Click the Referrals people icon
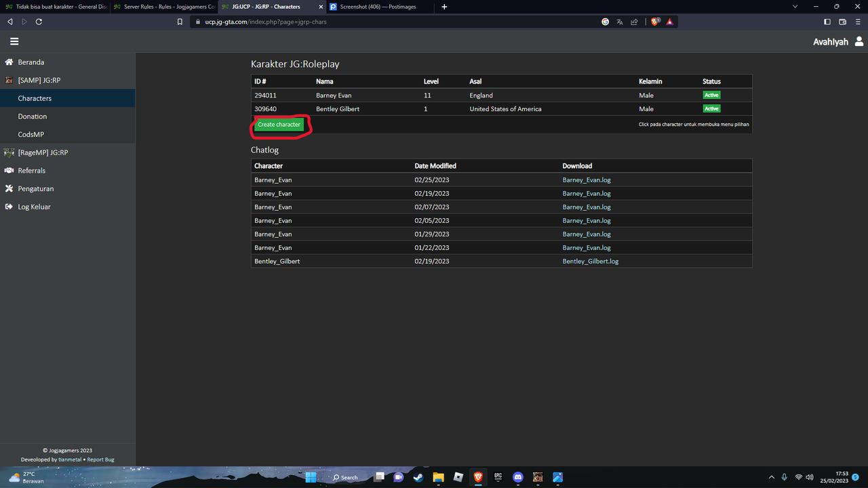The height and width of the screenshot is (488, 868). pyautogui.click(x=9, y=171)
